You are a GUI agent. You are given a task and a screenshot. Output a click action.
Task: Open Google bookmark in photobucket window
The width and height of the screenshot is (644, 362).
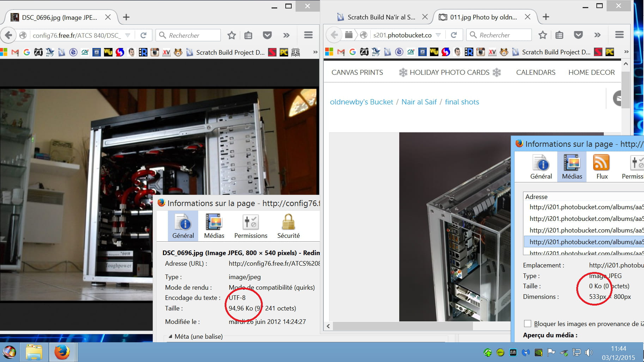pyautogui.click(x=352, y=52)
